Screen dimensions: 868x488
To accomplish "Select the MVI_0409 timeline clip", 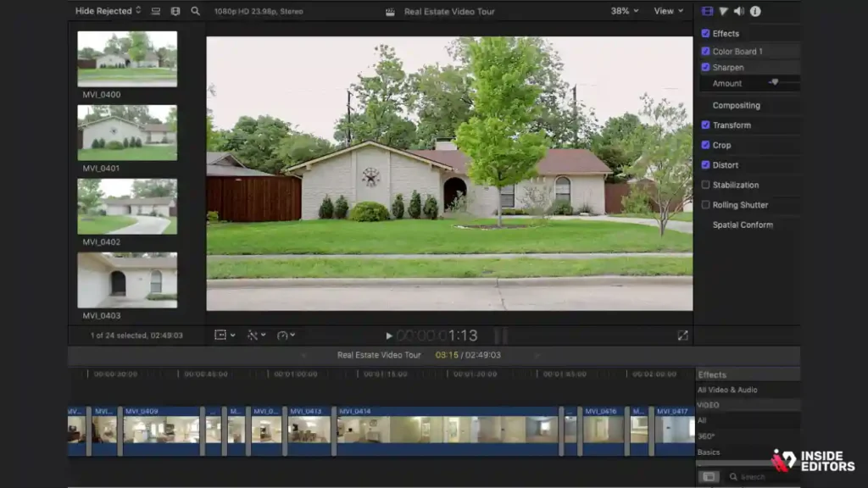I will tap(161, 431).
